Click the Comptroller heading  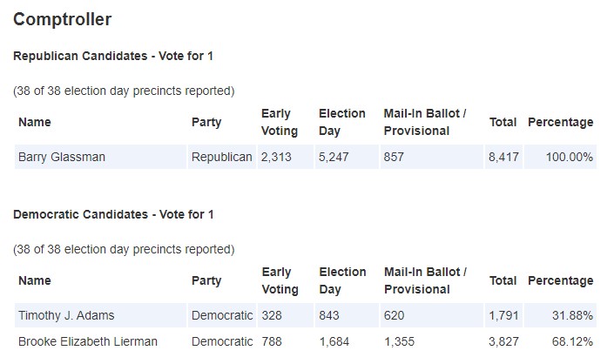click(62, 19)
